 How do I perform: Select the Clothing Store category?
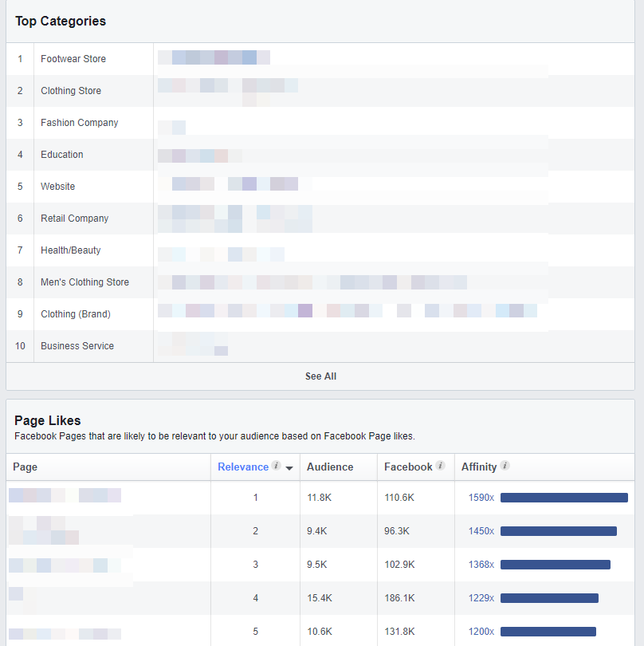pos(71,91)
